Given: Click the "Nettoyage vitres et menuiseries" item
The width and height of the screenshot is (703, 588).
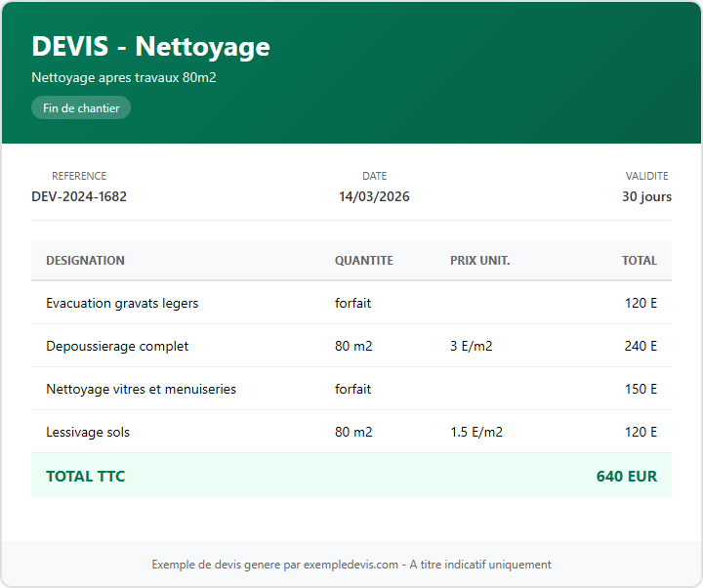Looking at the screenshot, I should point(141,389).
